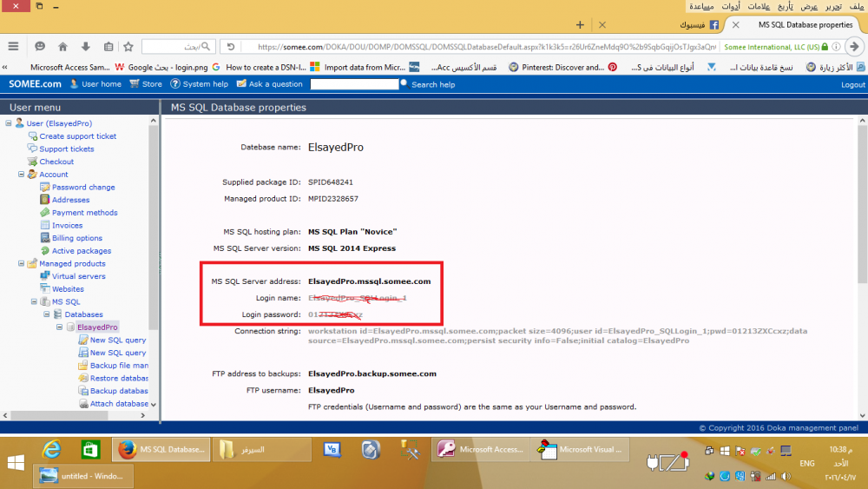Open Billing options
Viewport: 868px width, 489px height.
pyautogui.click(x=77, y=238)
